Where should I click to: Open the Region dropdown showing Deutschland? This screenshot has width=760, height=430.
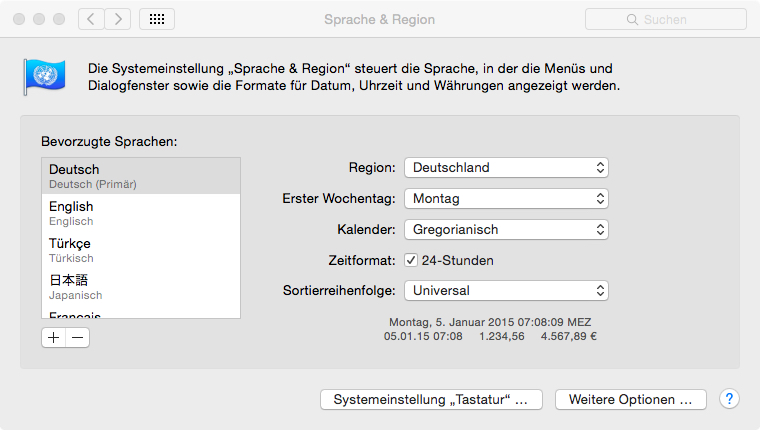pyautogui.click(x=506, y=167)
